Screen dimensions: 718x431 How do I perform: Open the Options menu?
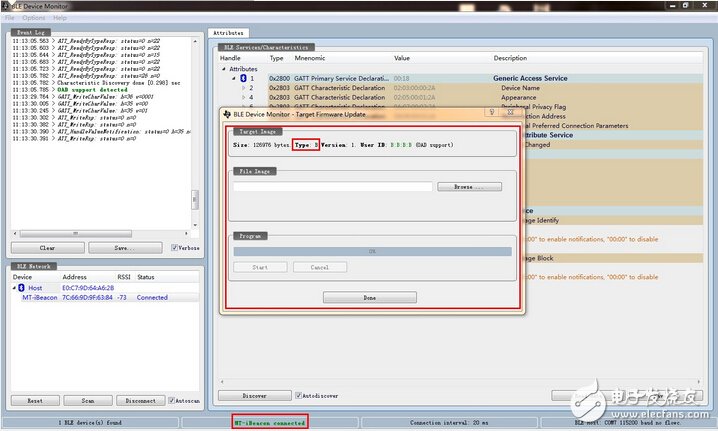tap(34, 18)
